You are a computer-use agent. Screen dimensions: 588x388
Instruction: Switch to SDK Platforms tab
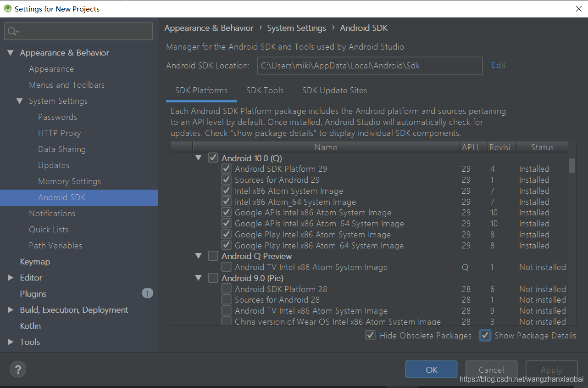coord(201,90)
